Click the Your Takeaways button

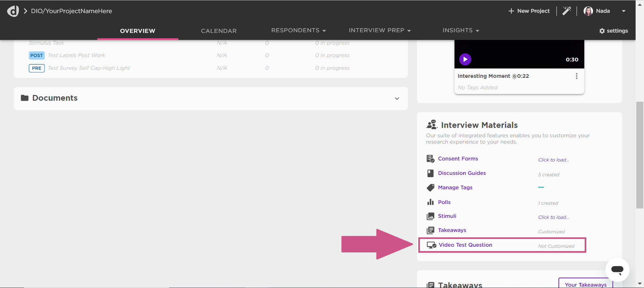click(x=586, y=283)
